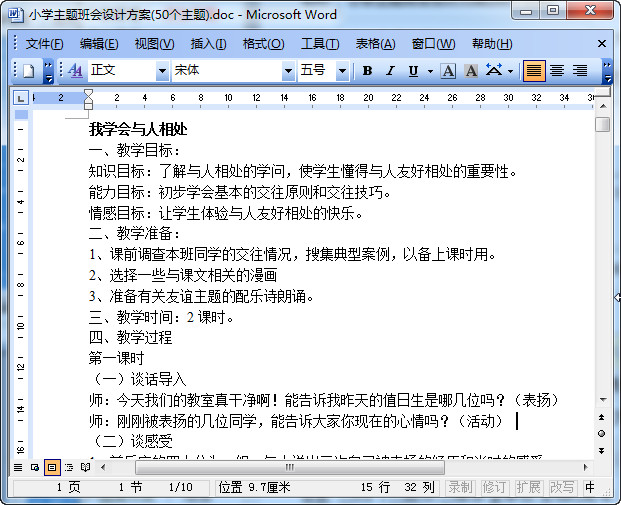Click the language indicator 中 in status bar
Viewport: 621px width, 505px height.
(x=589, y=488)
